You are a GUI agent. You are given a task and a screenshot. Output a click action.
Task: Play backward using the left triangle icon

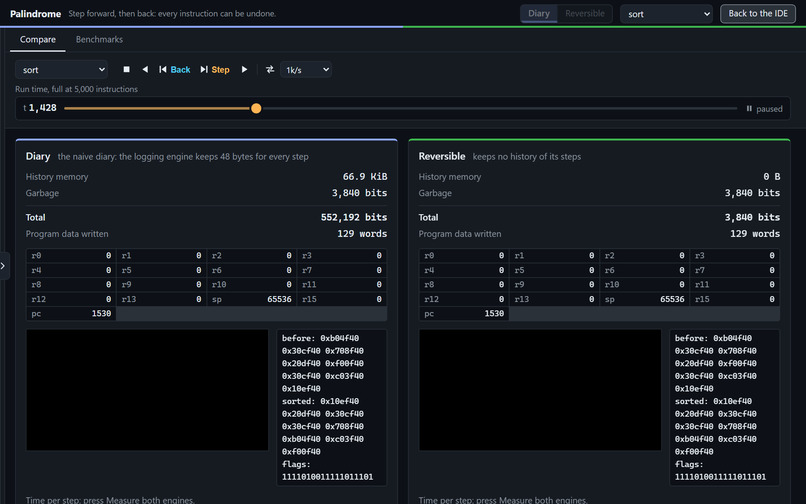click(145, 69)
